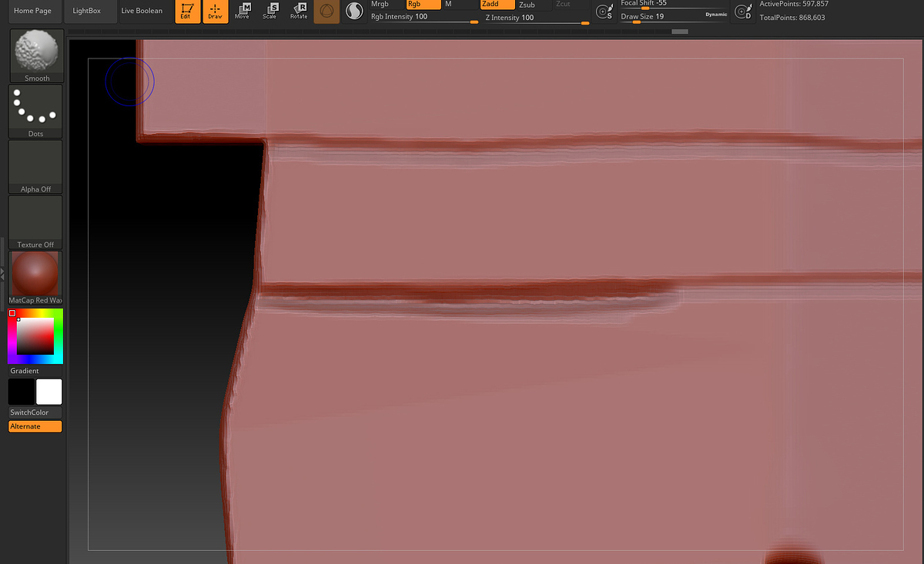924x564 pixels.
Task: Toggle Zadd sculpt mode
Action: tap(497, 5)
